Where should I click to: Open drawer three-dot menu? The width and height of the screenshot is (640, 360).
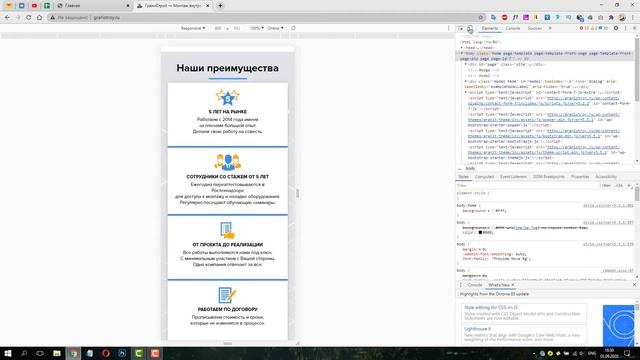click(461, 285)
